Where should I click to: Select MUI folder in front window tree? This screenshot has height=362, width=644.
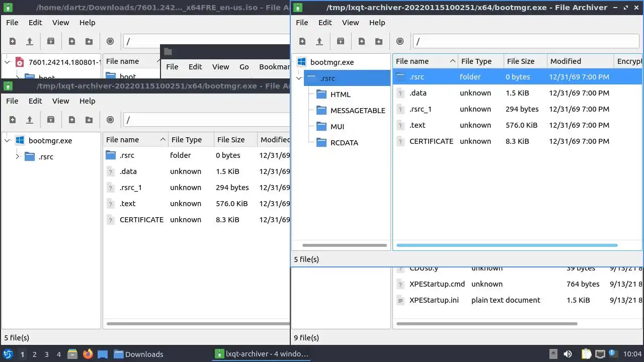[331, 127]
